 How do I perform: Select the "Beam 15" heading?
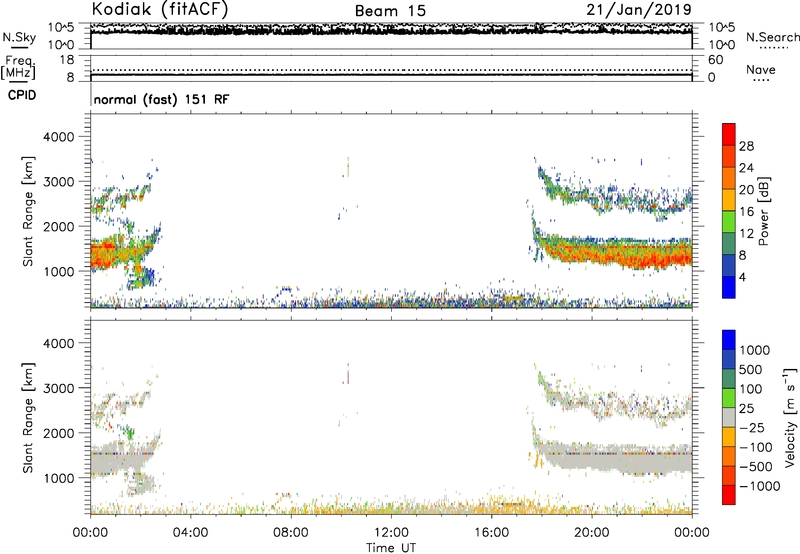click(x=390, y=11)
